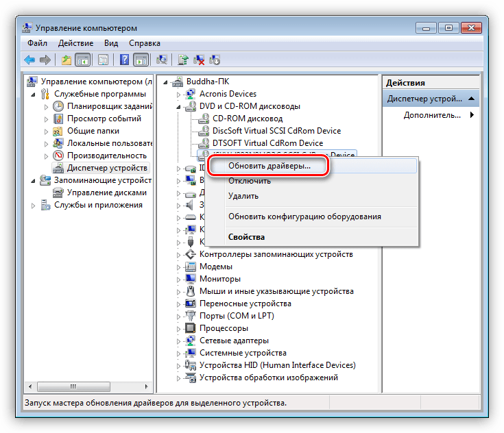The width and height of the screenshot is (504, 433).
Task: Click the Просмотр событий icon
Action: [58, 119]
